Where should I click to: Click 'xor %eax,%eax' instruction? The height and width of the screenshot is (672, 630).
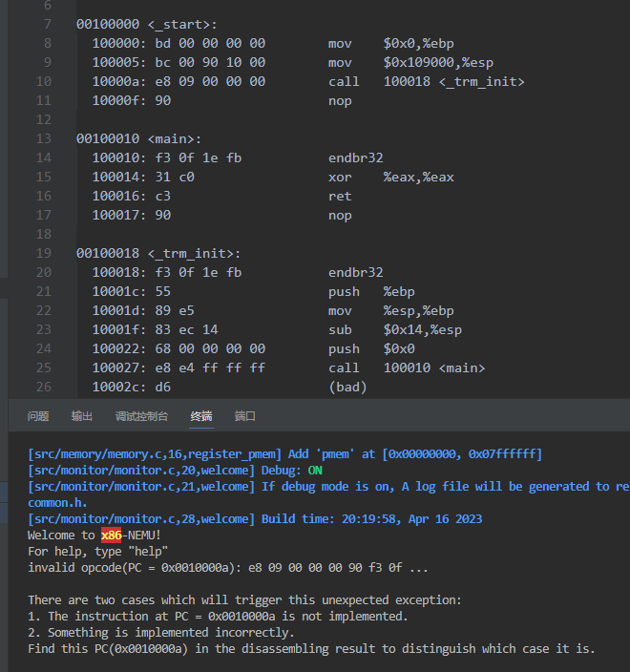(x=391, y=177)
